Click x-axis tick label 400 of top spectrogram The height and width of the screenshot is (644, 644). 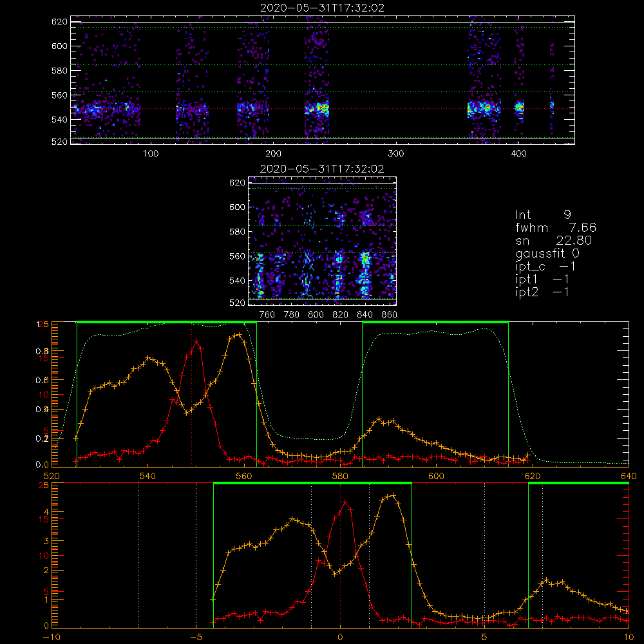[x=518, y=154]
